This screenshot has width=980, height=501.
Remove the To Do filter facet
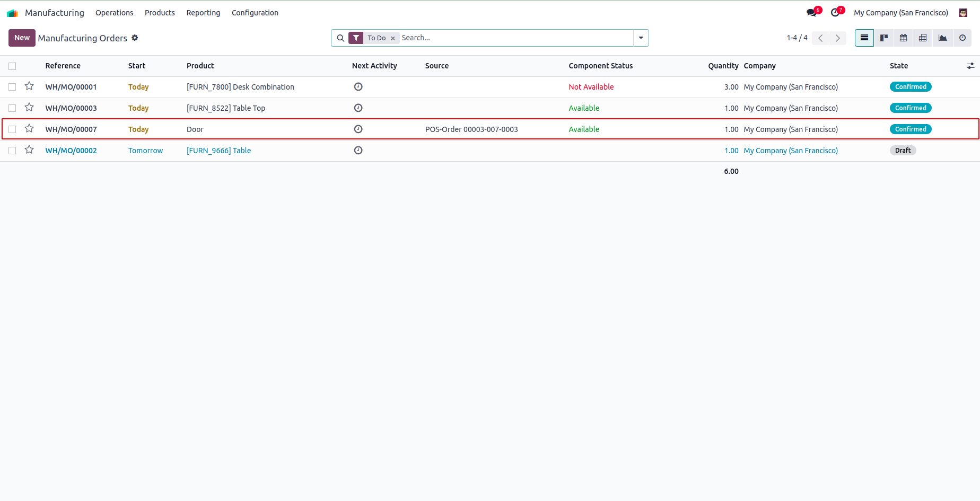pyautogui.click(x=393, y=38)
